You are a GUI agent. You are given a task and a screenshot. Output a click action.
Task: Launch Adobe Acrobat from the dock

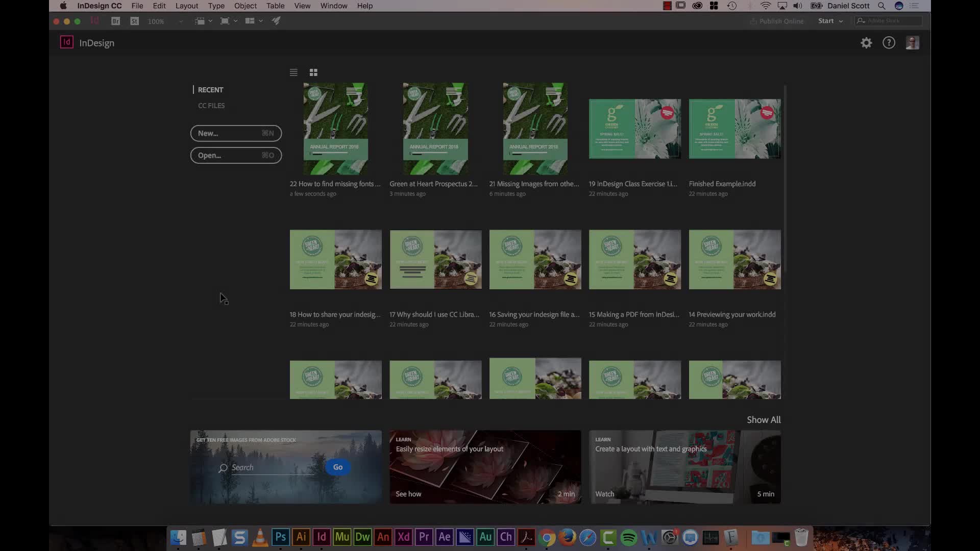(x=526, y=537)
